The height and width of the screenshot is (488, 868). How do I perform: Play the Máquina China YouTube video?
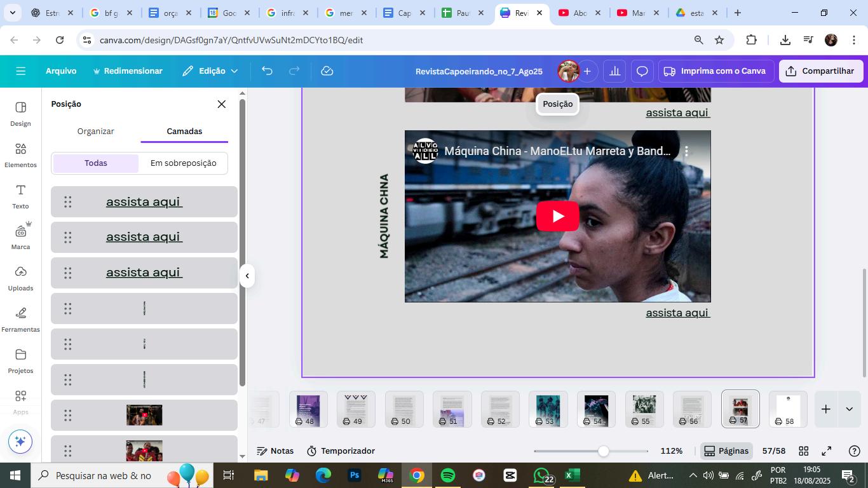click(558, 216)
